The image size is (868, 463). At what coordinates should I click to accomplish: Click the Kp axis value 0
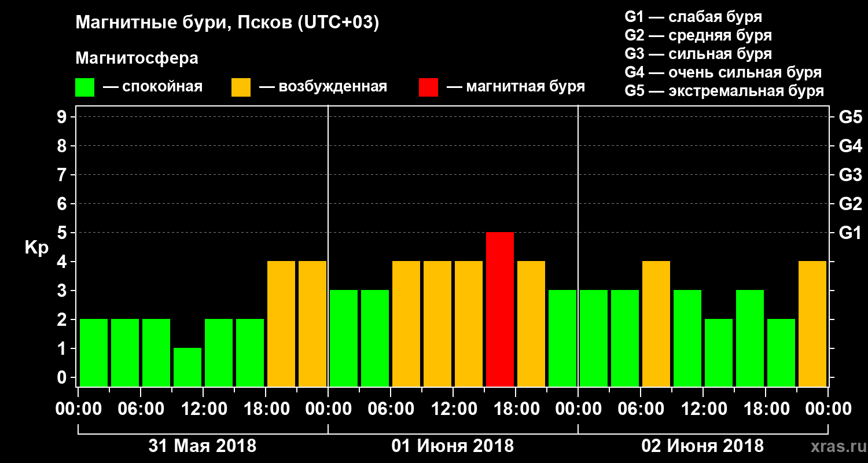(x=63, y=377)
